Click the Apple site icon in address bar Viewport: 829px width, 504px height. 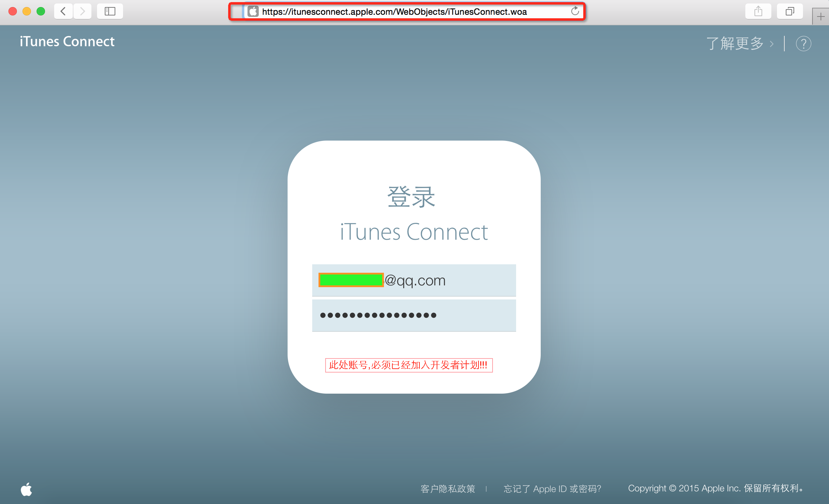253,12
